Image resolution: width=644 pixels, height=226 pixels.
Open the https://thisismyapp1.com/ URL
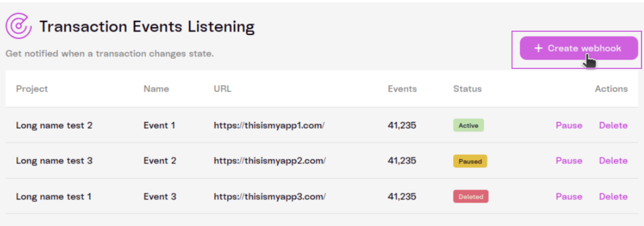[269, 125]
